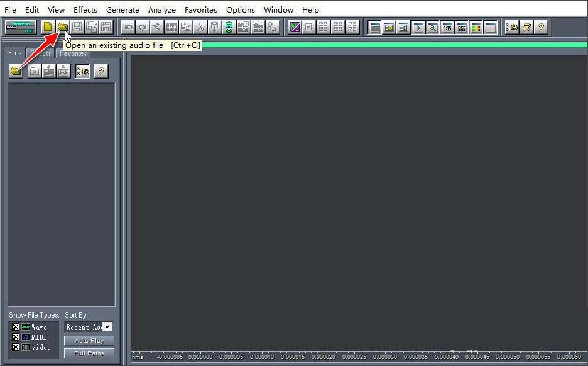Create a new file with toolbar icon
The image size is (588, 366).
click(x=48, y=27)
